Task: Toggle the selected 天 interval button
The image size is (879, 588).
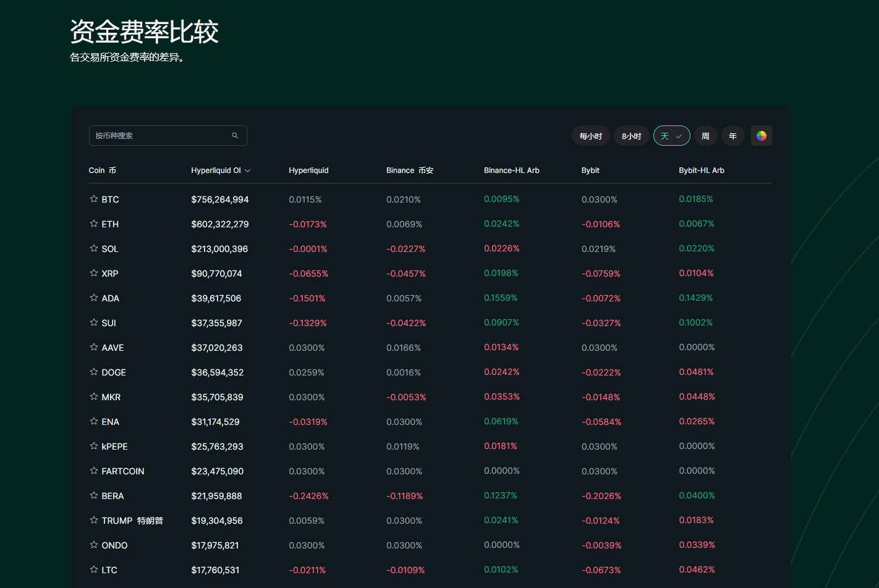Action: (671, 136)
